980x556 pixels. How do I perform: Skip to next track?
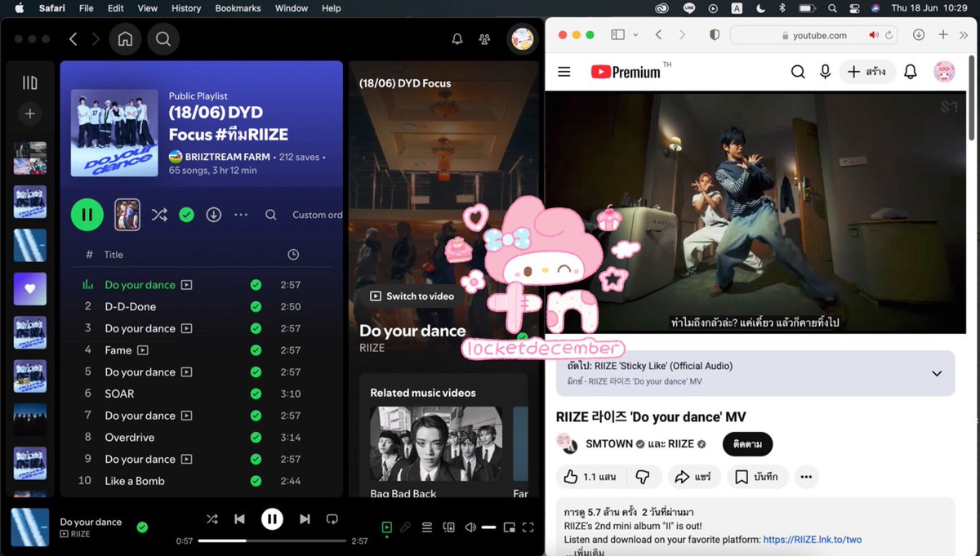[305, 518]
